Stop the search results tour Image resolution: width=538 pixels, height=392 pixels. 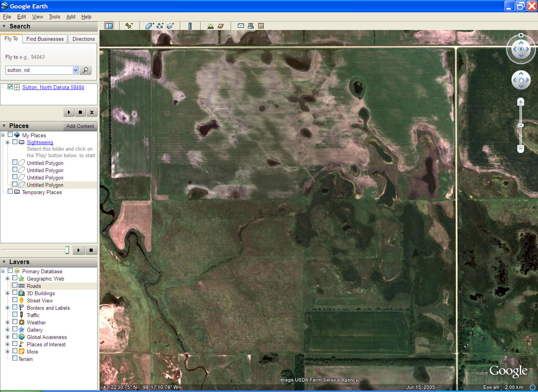pyautogui.click(x=80, y=112)
